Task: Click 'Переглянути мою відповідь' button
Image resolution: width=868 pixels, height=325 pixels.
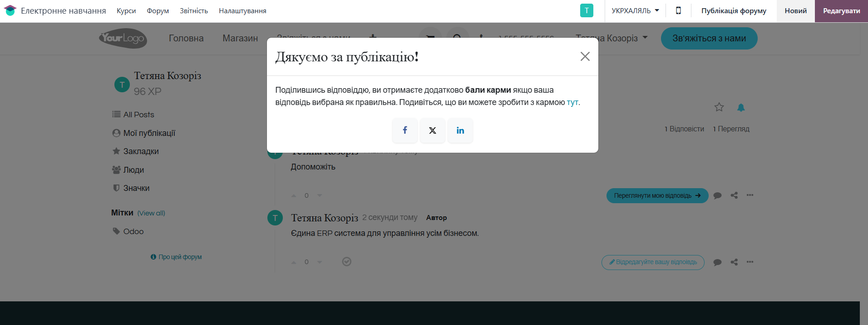Action: pos(657,195)
